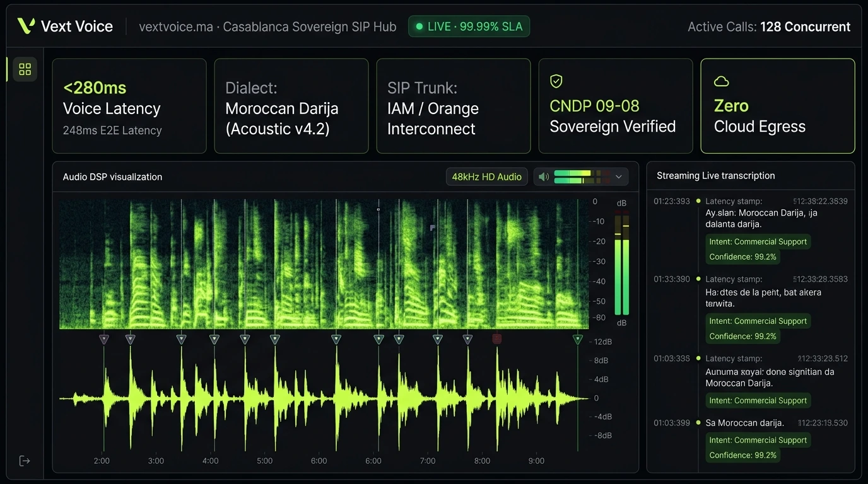Click the 2:00 time label on timeline
The image size is (868, 484).
pos(102,461)
